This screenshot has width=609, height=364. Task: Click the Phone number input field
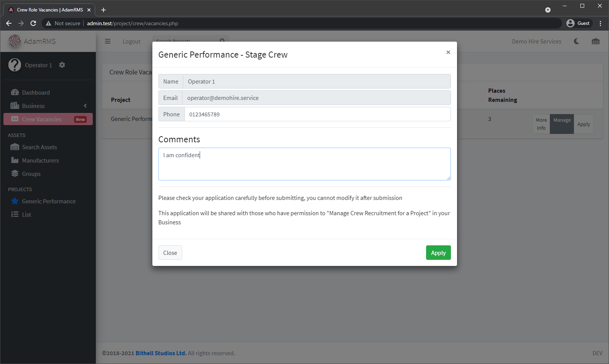[317, 114]
